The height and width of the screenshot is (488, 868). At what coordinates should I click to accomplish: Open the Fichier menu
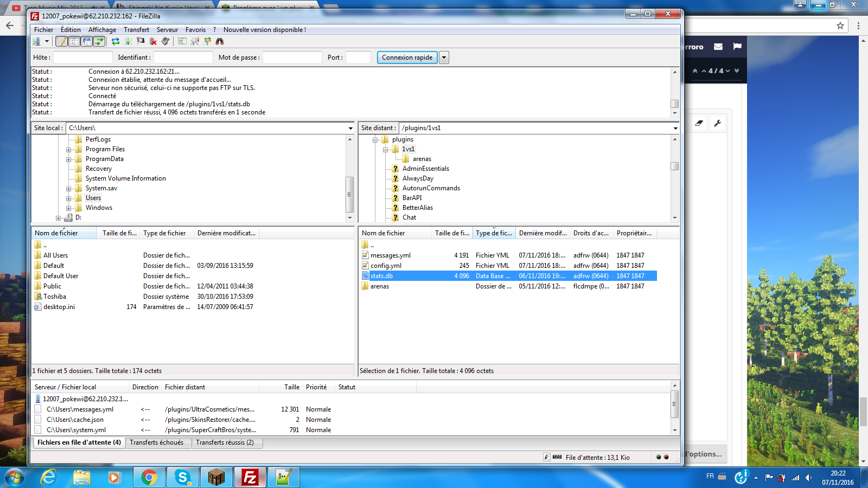[x=43, y=30]
